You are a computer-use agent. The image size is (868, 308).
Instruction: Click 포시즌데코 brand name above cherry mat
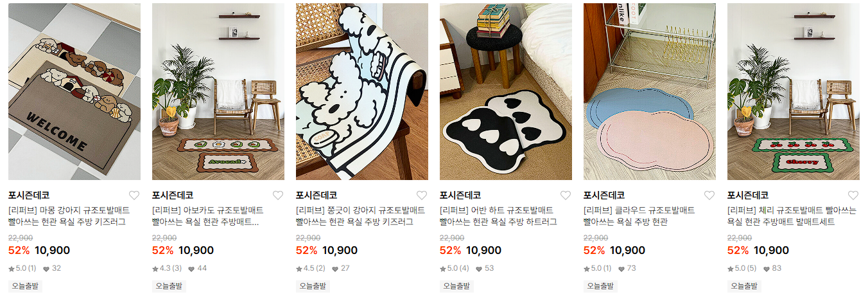point(748,195)
